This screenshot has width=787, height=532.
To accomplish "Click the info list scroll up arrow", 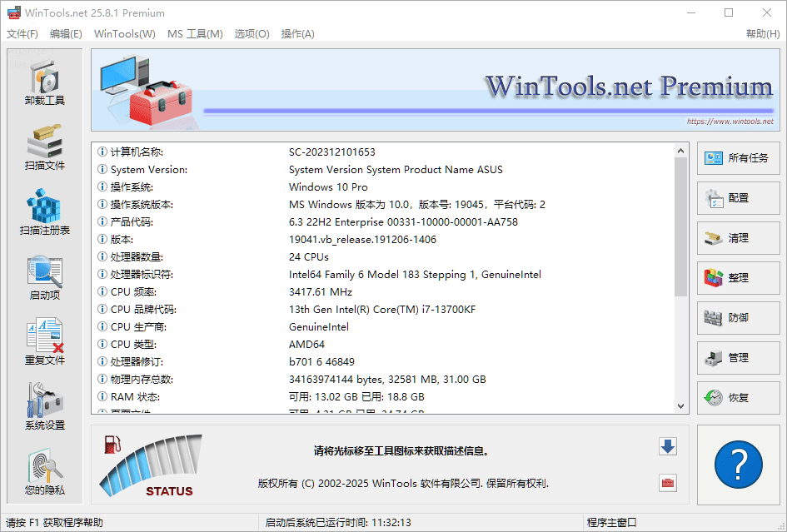I will [x=680, y=151].
